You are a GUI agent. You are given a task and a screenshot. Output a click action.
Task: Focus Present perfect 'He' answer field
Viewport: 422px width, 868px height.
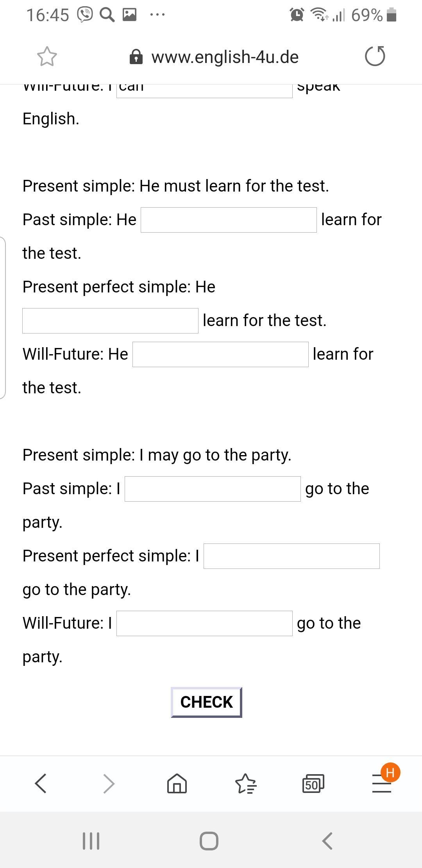coord(110,321)
